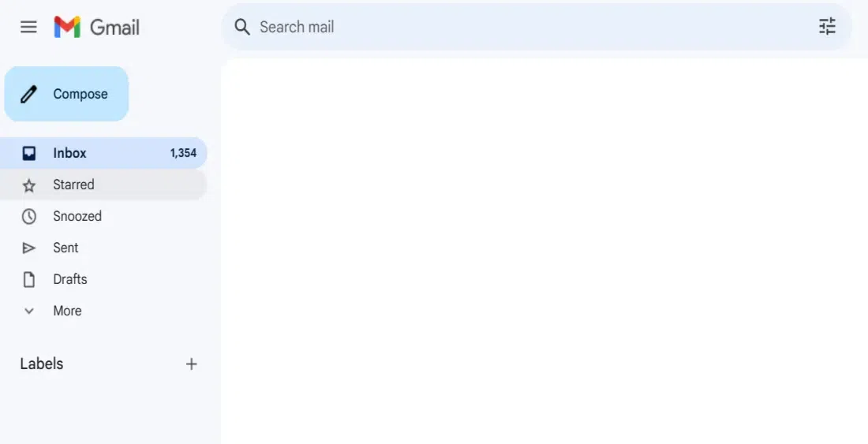Click the magnifying glass search icon
This screenshot has width=868, height=444.
pyautogui.click(x=242, y=27)
